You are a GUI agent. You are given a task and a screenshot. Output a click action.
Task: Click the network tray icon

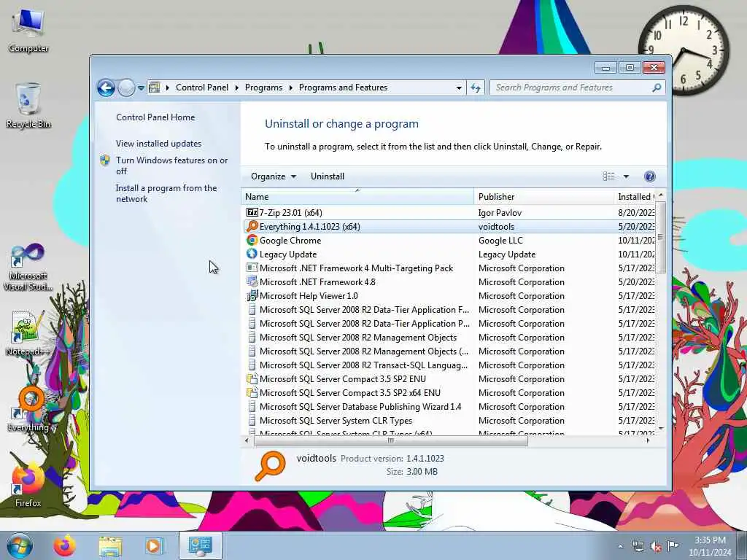click(x=638, y=547)
